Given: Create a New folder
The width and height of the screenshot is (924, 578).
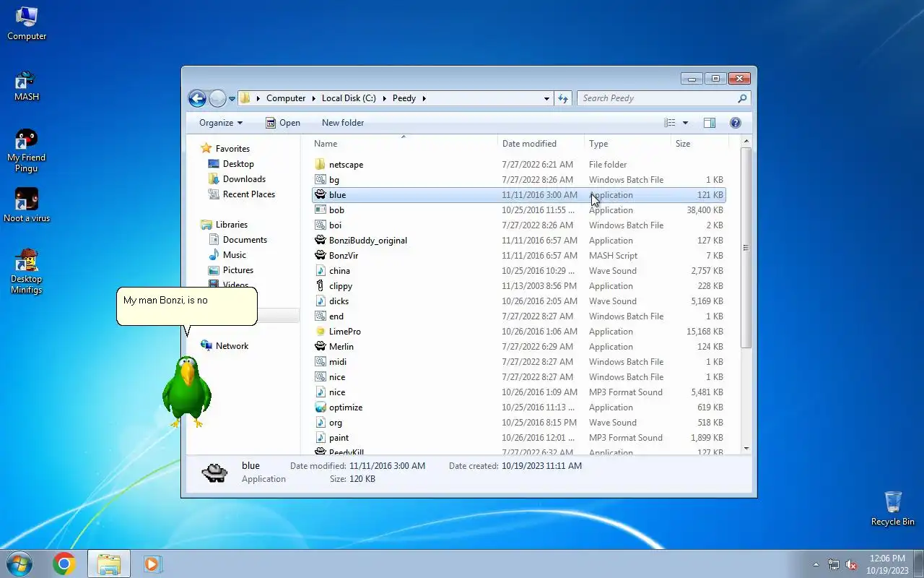Looking at the screenshot, I should [x=343, y=123].
